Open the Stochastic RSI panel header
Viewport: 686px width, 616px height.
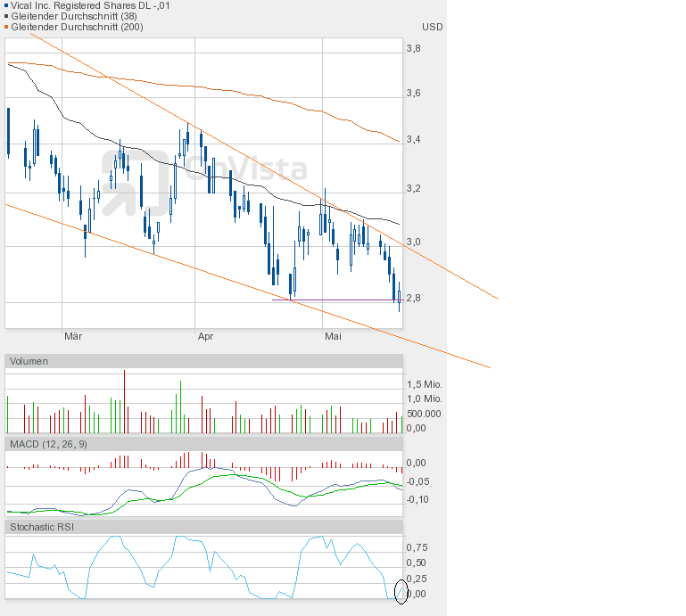pyautogui.click(x=42, y=527)
